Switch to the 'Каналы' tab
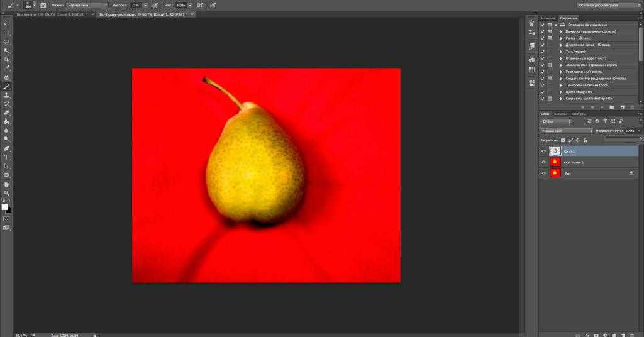The image size is (644, 337). point(560,114)
